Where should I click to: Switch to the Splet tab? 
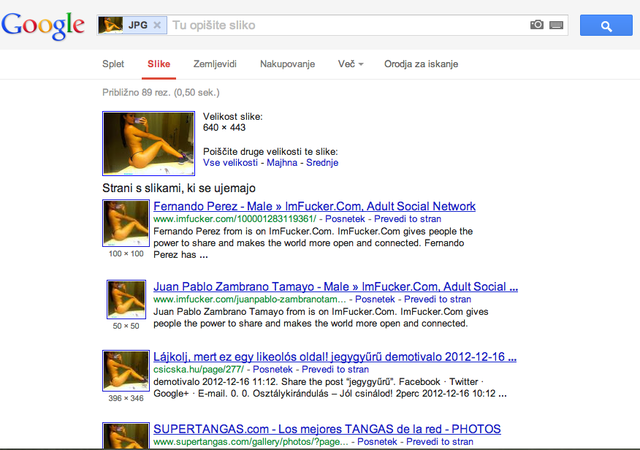point(113,64)
